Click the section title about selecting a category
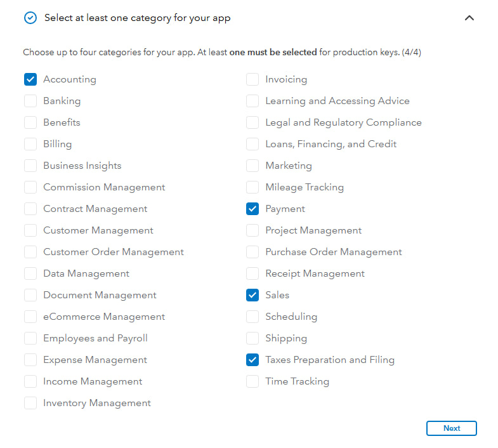 point(137,18)
